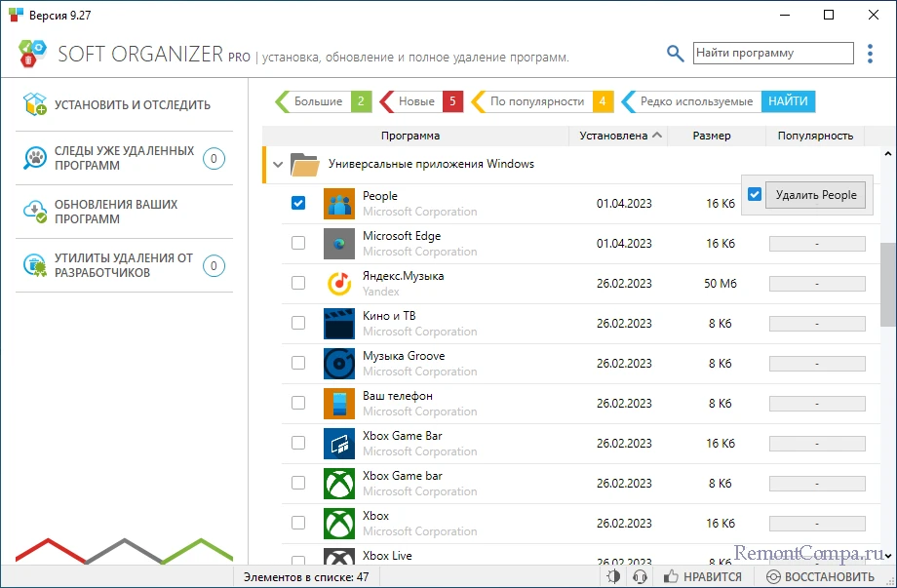Filter by Новые programs
Image resolution: width=897 pixels, height=588 pixels.
point(421,101)
